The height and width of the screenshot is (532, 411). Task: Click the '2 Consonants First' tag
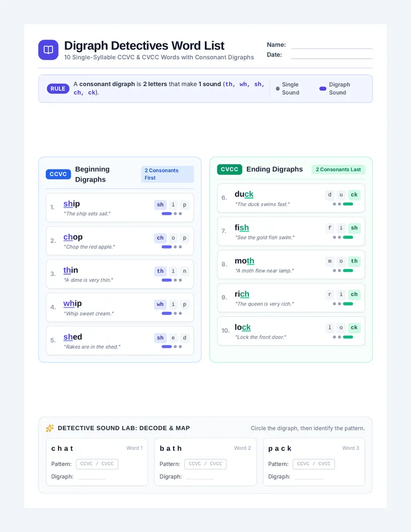(x=167, y=174)
